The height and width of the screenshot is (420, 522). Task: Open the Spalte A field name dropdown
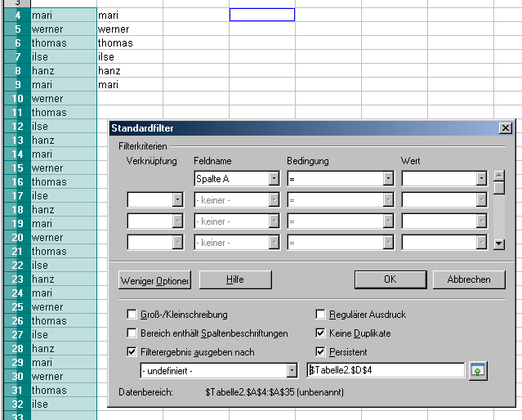tap(274, 178)
